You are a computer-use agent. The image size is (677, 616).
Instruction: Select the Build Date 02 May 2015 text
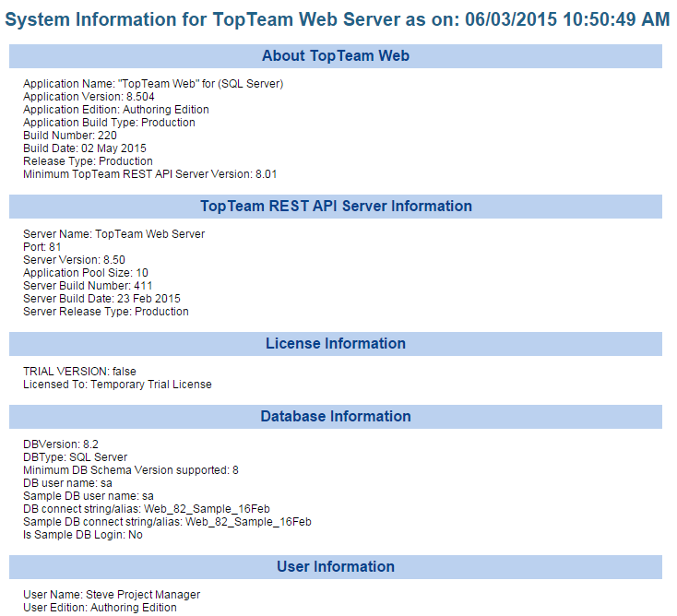(85, 148)
